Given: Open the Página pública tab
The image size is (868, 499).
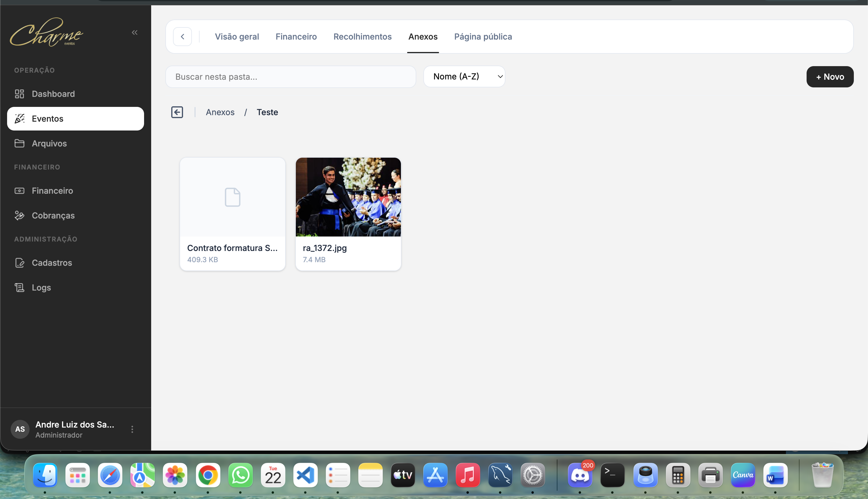Looking at the screenshot, I should (x=483, y=37).
